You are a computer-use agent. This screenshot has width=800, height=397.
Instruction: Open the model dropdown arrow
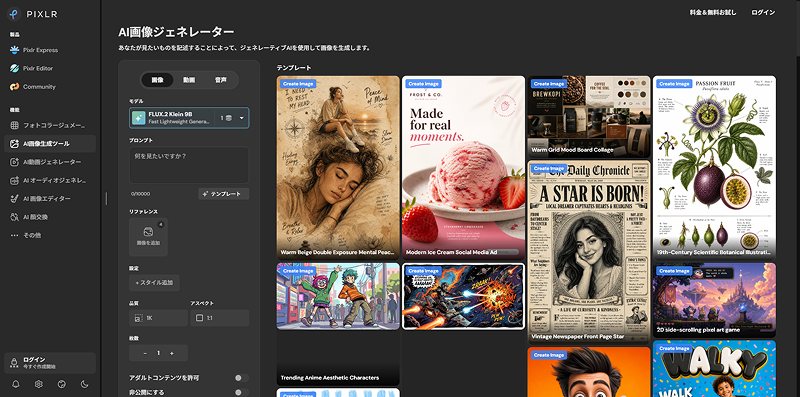click(x=242, y=118)
